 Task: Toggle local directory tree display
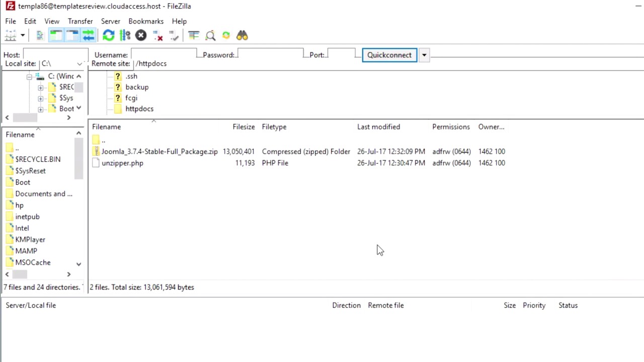tap(56, 35)
